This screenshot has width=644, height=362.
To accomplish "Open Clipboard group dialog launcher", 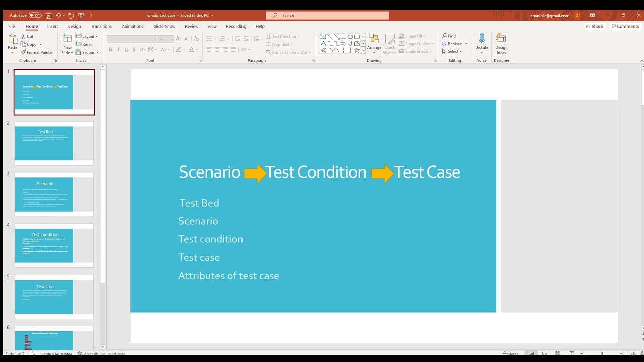I will 55,60.
